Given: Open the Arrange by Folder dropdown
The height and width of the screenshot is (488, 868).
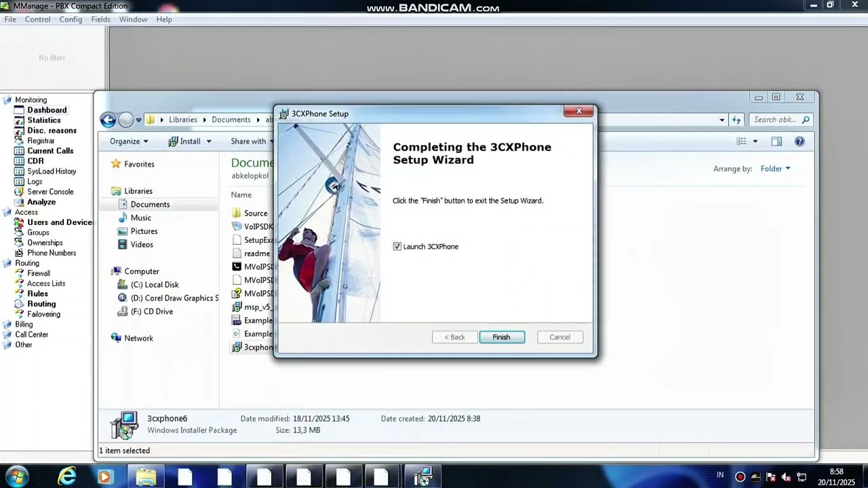Looking at the screenshot, I should [775, 169].
